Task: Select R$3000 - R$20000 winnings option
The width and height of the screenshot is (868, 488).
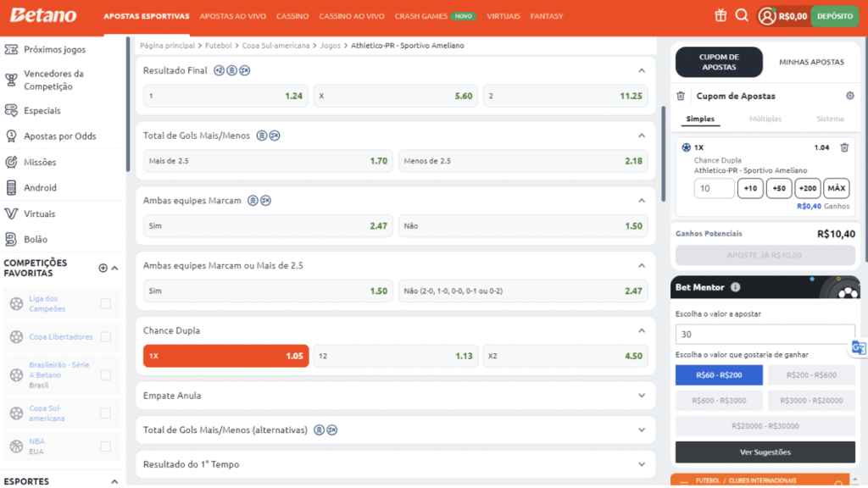Action: (x=811, y=401)
